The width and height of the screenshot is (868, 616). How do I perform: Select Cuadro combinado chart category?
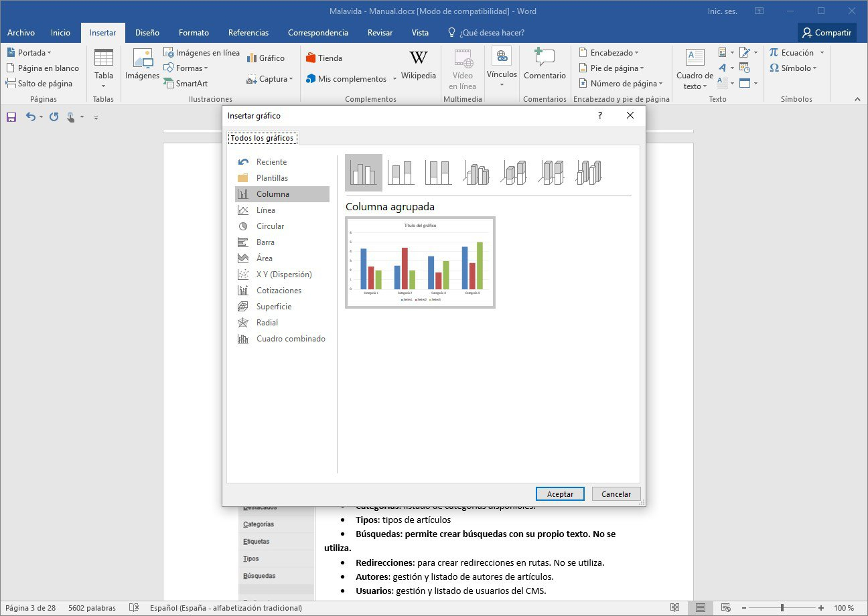290,339
